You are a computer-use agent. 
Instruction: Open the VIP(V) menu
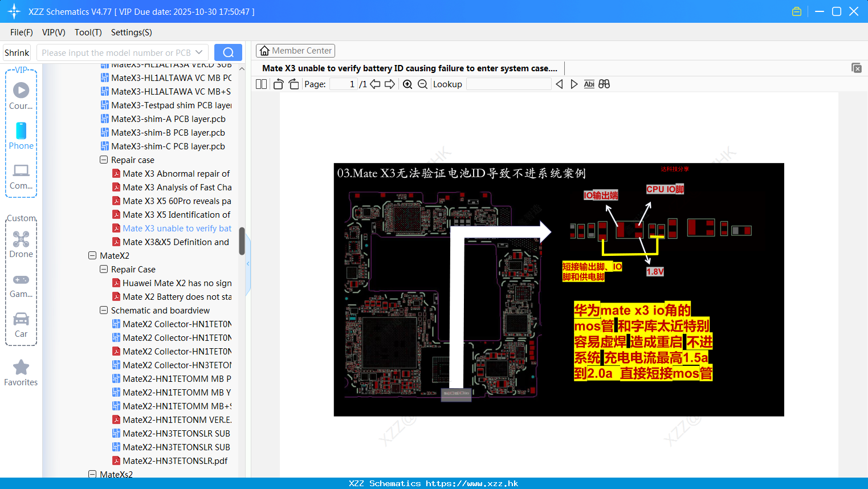[54, 32]
